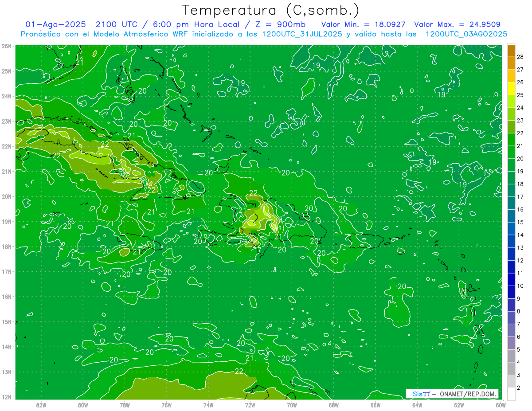
Task: Pick the blue swatch between 13 and 14
Action: (x=511, y=242)
